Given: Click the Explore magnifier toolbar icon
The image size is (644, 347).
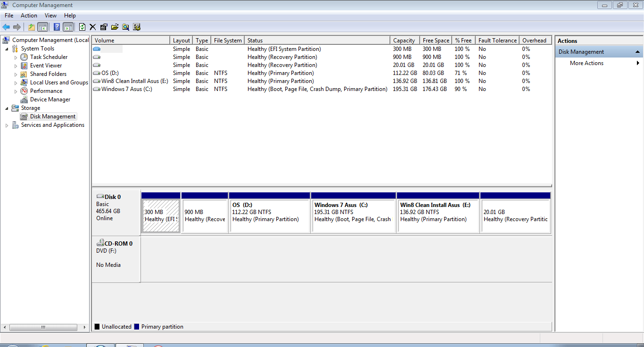Looking at the screenshot, I should pyautogui.click(x=126, y=27).
